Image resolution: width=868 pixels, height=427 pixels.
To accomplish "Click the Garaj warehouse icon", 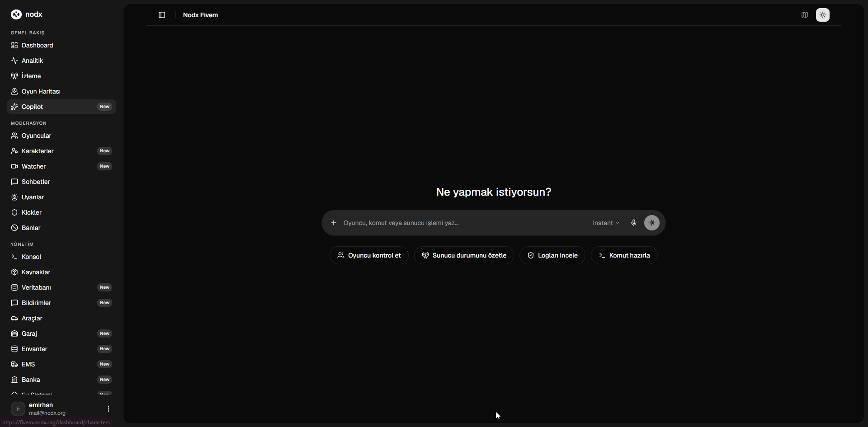I will click(14, 333).
